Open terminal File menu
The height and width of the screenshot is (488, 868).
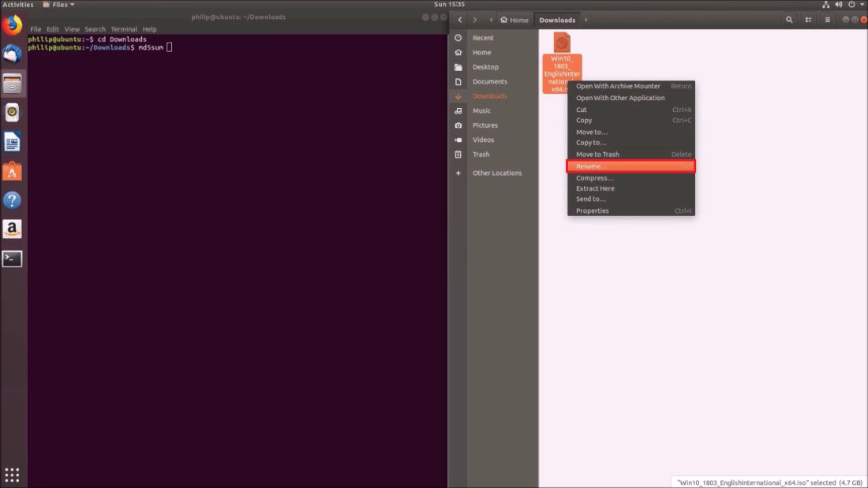pos(36,29)
